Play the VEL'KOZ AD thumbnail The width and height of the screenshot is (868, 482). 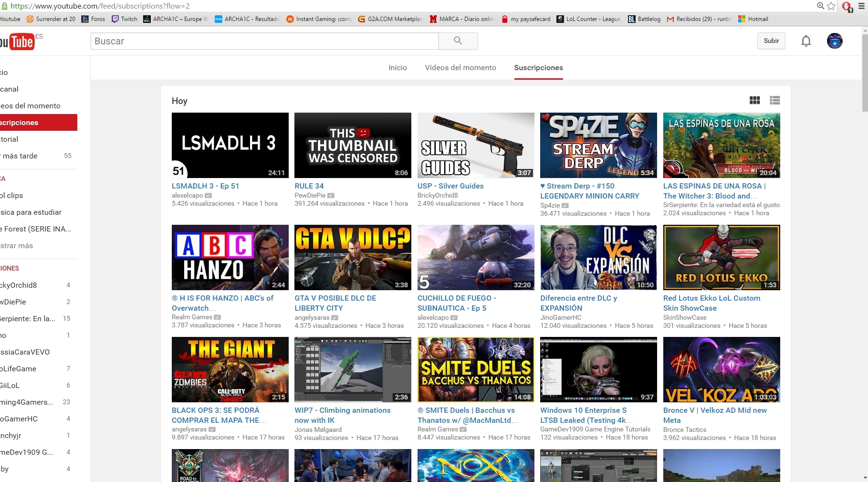tap(722, 369)
